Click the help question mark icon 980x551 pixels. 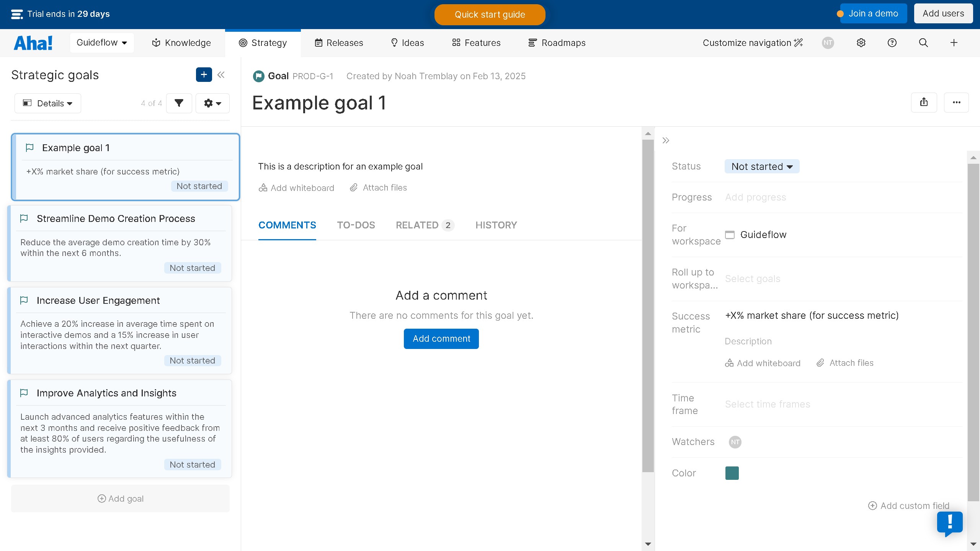pyautogui.click(x=892, y=43)
